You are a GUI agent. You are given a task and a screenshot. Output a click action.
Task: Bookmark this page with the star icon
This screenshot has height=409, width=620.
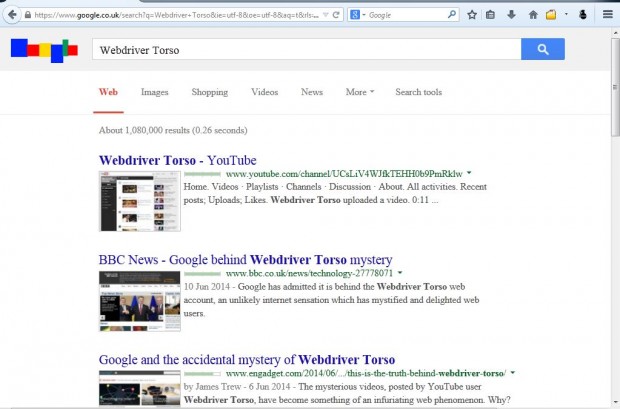471,15
